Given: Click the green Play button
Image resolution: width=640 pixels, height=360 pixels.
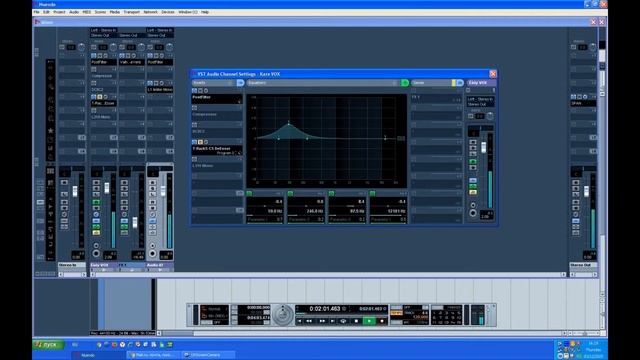Looking at the screenshot, I should [369, 321].
